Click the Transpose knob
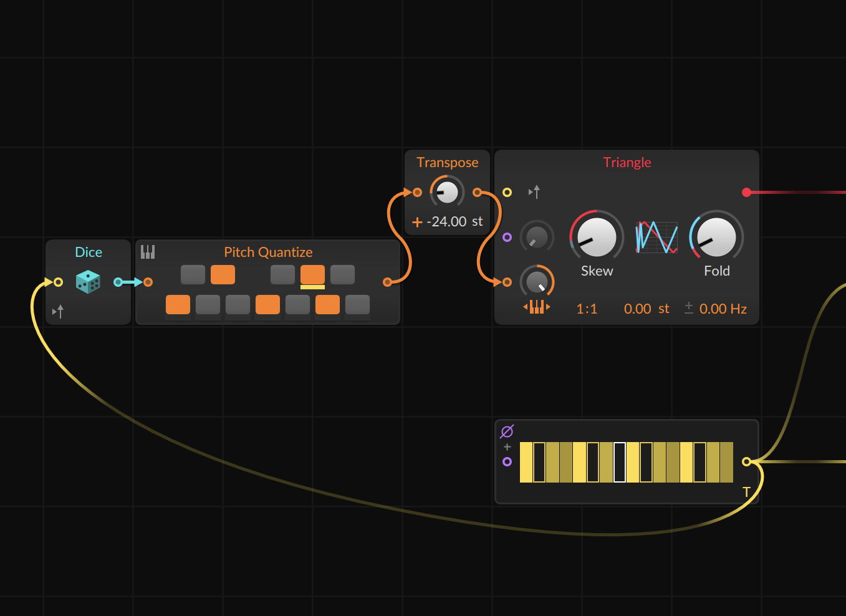This screenshot has width=846, height=616. [x=447, y=192]
